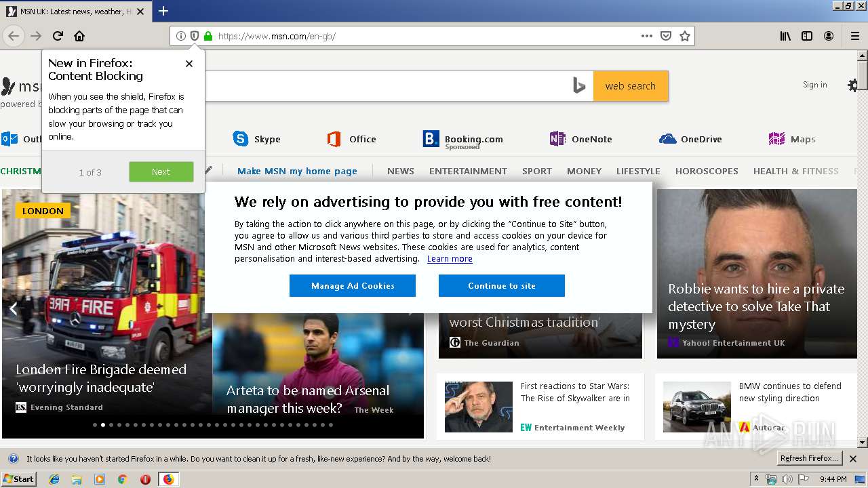Image resolution: width=868 pixels, height=488 pixels.
Task: Open London Fire Brigade article
Action: click(x=101, y=378)
